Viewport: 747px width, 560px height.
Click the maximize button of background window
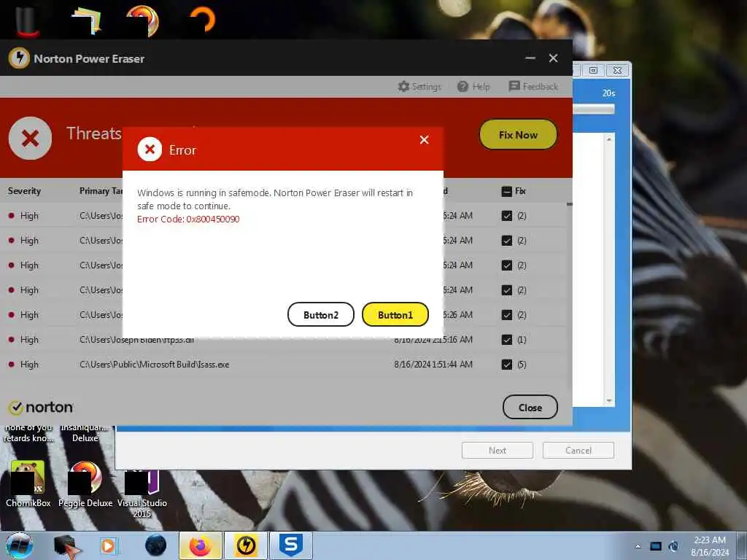[x=593, y=71]
